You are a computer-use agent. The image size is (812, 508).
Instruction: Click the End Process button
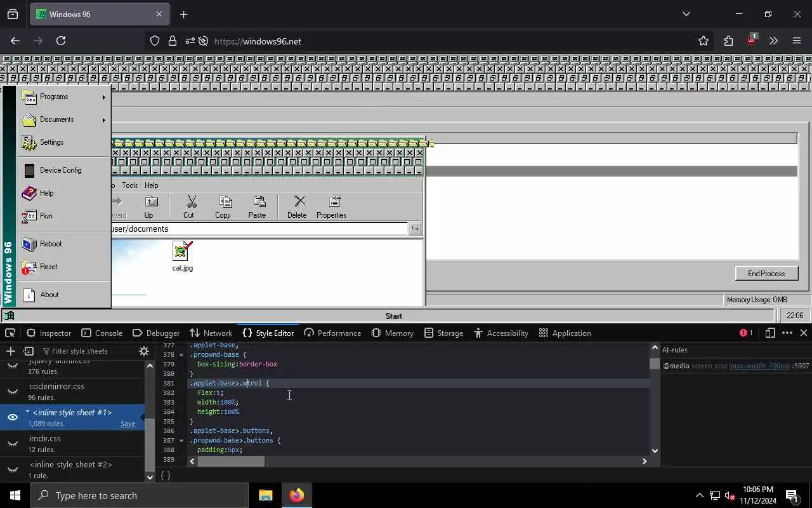pyautogui.click(x=766, y=274)
